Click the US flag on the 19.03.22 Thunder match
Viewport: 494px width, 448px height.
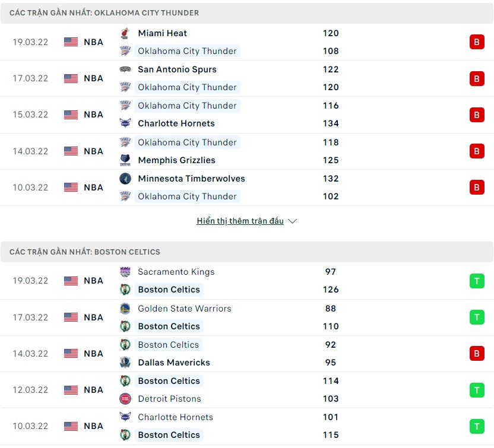71,42
